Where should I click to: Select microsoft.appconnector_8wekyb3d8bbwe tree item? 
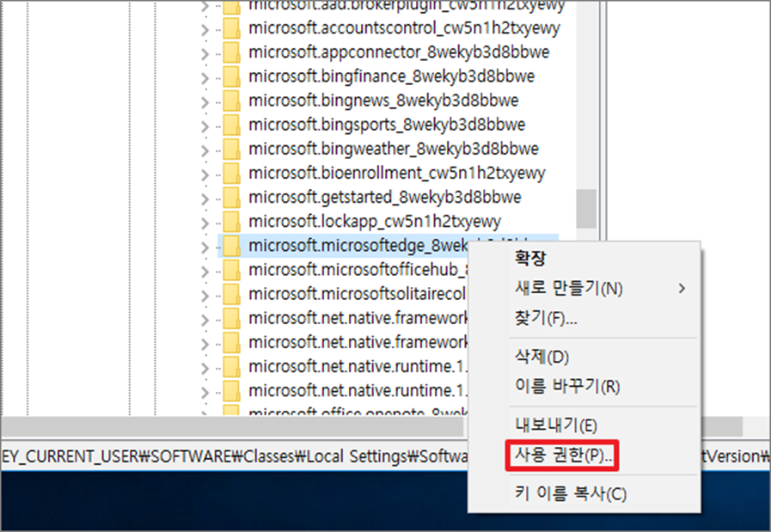click(399, 52)
